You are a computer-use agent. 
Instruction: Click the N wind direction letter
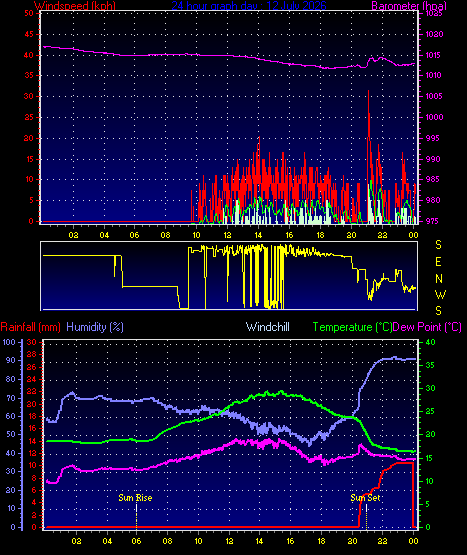(439, 279)
